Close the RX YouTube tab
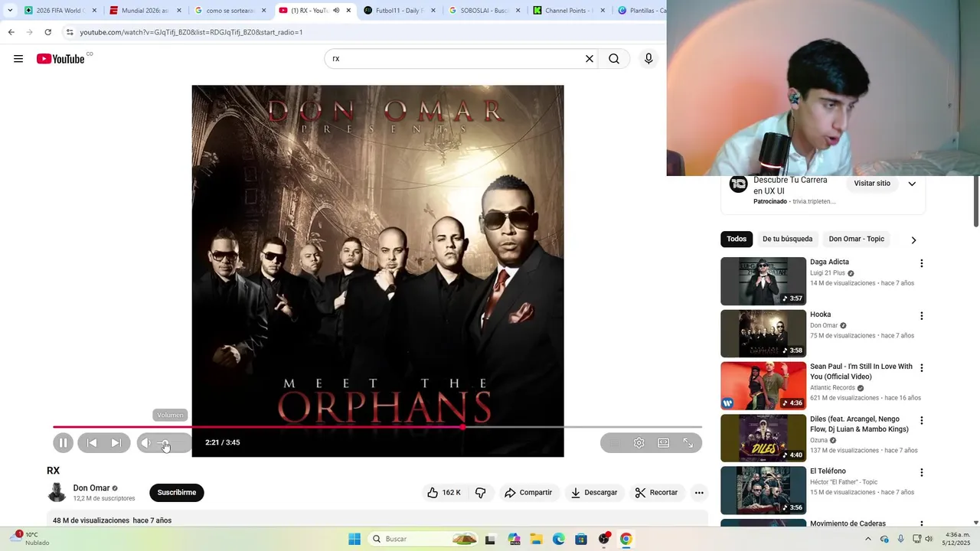This screenshot has height=551, width=980. click(x=348, y=11)
